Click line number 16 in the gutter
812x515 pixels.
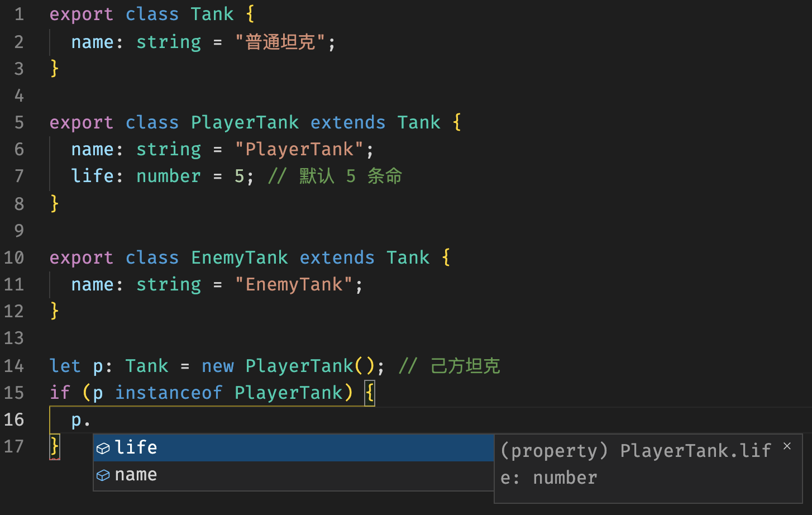(14, 419)
